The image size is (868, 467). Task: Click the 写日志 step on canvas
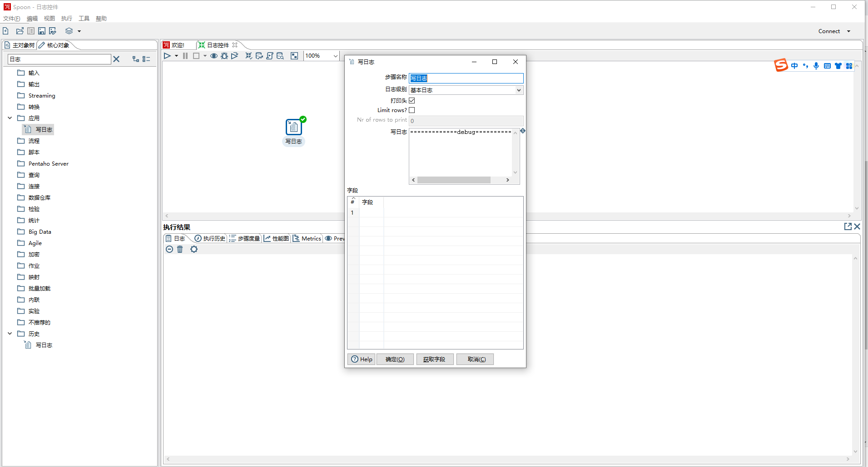294,127
